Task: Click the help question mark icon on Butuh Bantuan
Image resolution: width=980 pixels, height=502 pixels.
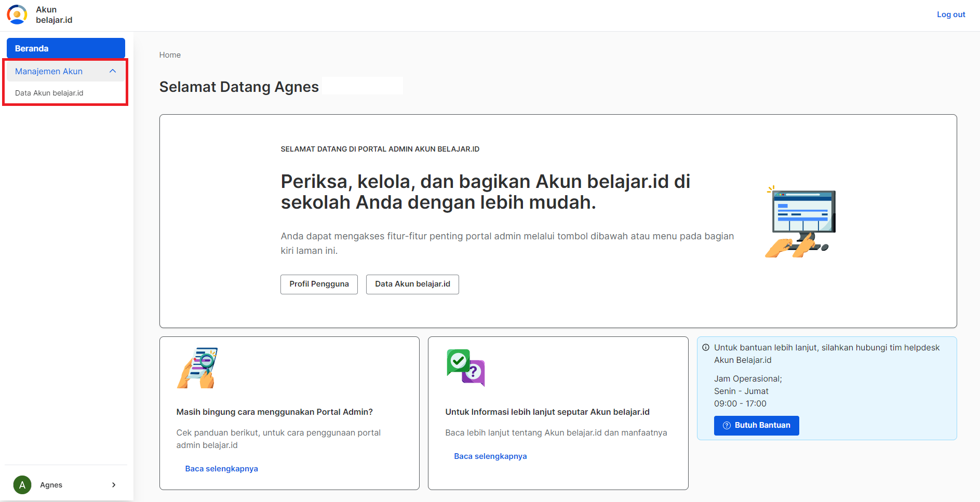Action: click(726, 426)
